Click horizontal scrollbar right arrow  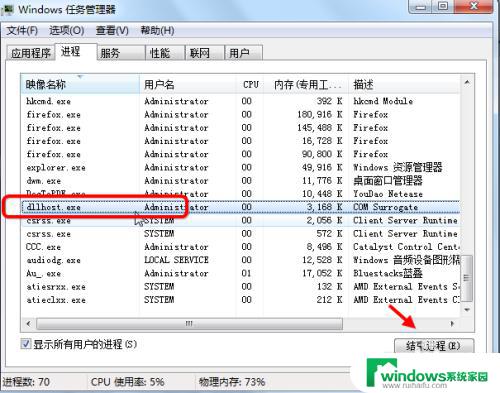[x=452, y=324]
